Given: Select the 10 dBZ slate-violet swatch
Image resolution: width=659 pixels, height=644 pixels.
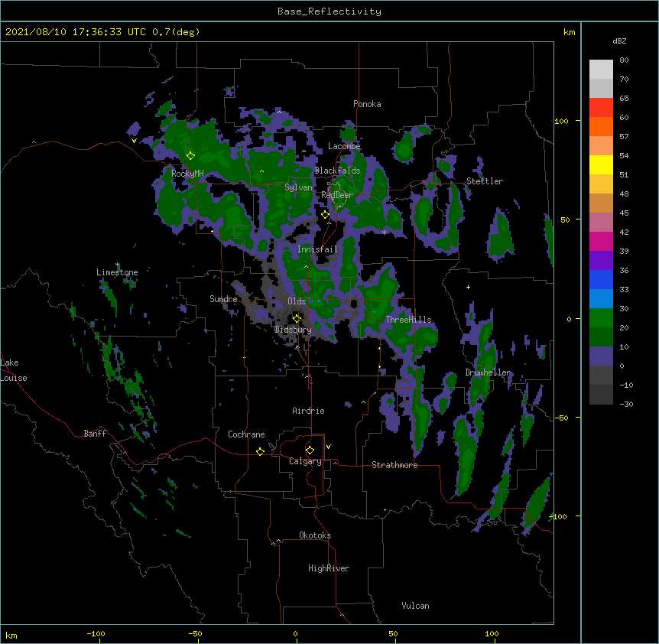Looking at the screenshot, I should (x=601, y=356).
